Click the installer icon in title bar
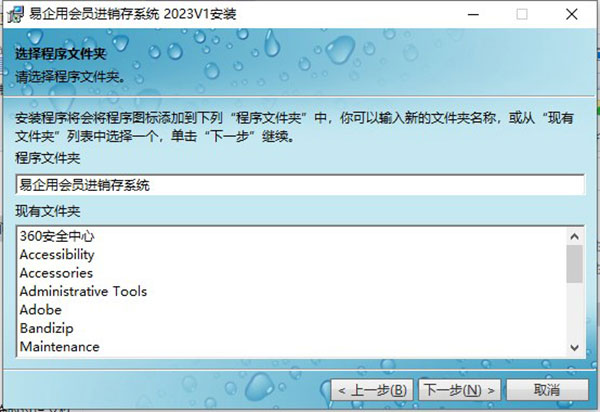The width and height of the screenshot is (600, 412). click(15, 14)
